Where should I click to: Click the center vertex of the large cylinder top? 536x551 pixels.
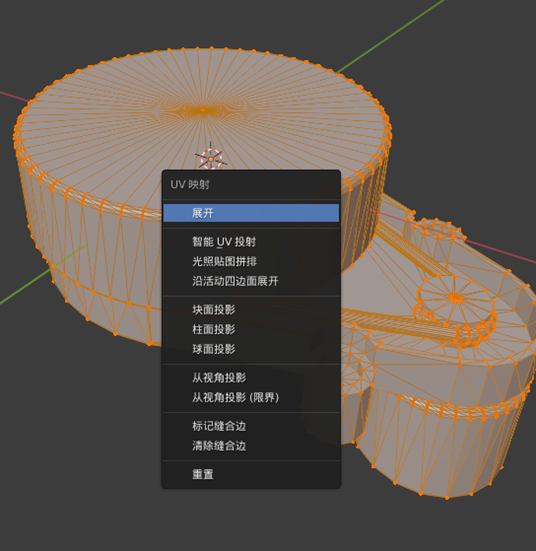(x=203, y=110)
